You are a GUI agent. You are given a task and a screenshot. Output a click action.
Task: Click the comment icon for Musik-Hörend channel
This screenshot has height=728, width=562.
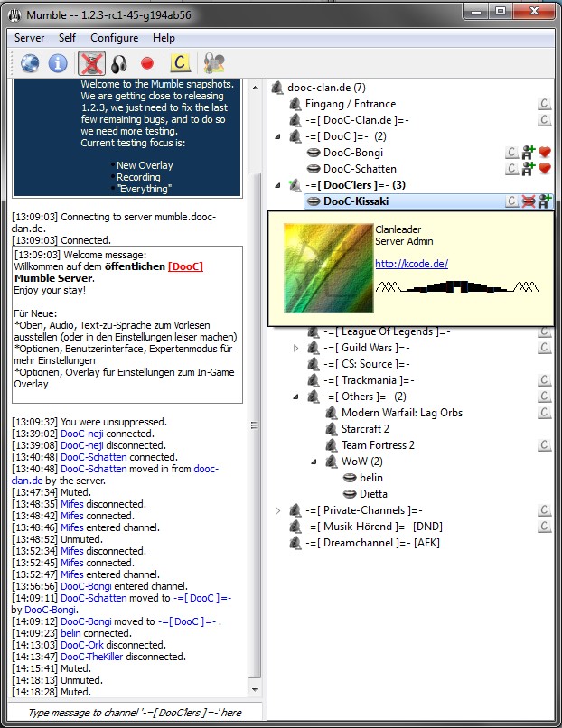pos(544,526)
